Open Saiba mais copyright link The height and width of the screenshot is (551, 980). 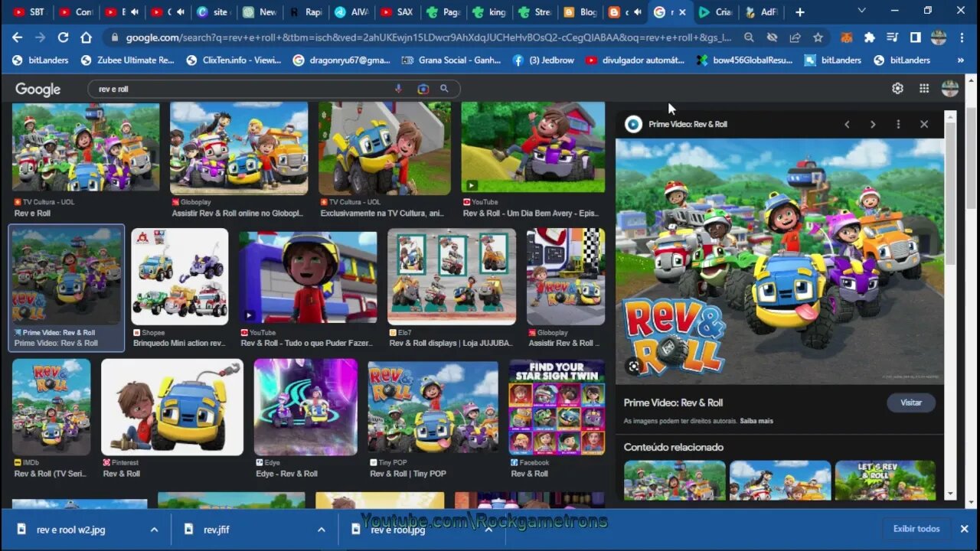pos(756,421)
